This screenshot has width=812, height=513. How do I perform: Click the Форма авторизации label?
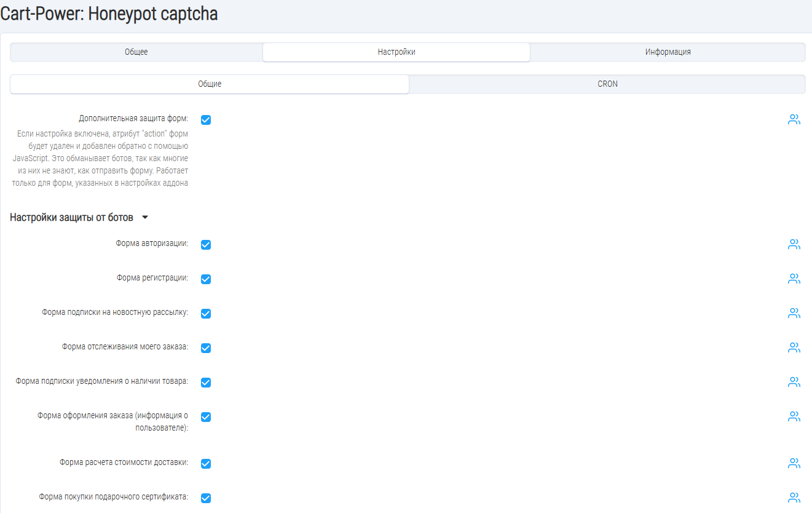pyautogui.click(x=152, y=244)
